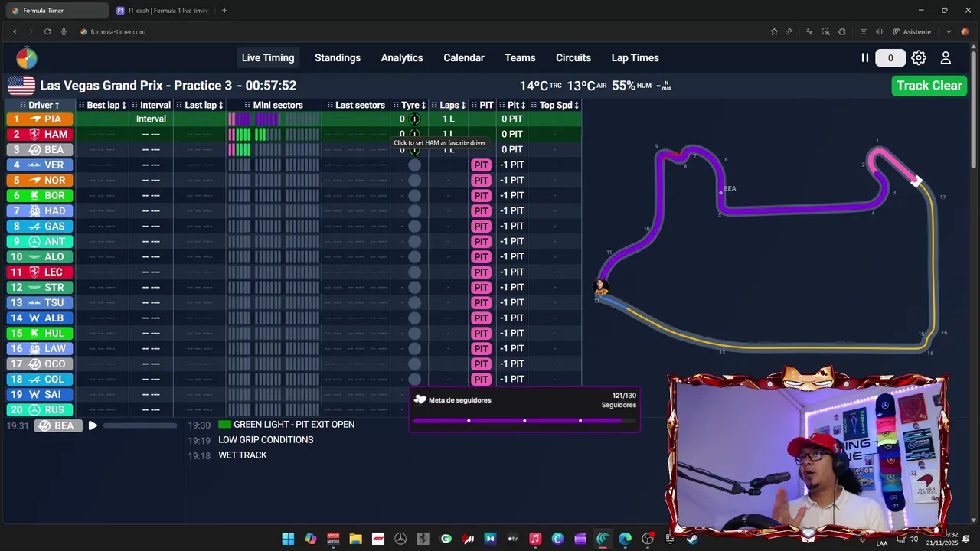980x551 pixels.
Task: Click the Last sectors column header
Action: click(x=355, y=105)
